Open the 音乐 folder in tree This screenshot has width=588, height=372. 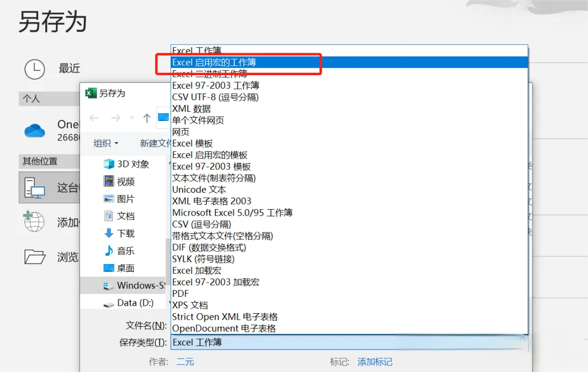tap(119, 251)
